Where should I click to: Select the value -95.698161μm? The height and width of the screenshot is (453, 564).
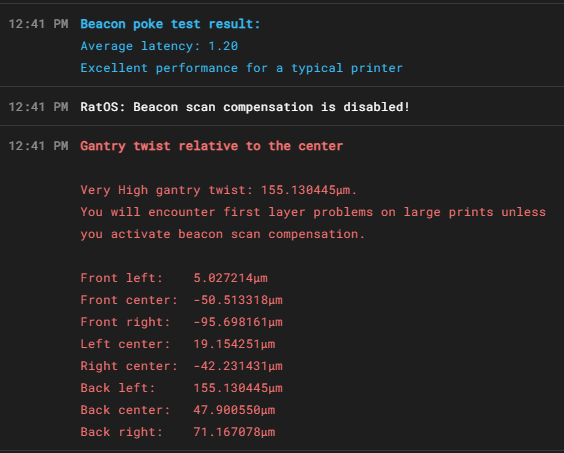coord(238,322)
